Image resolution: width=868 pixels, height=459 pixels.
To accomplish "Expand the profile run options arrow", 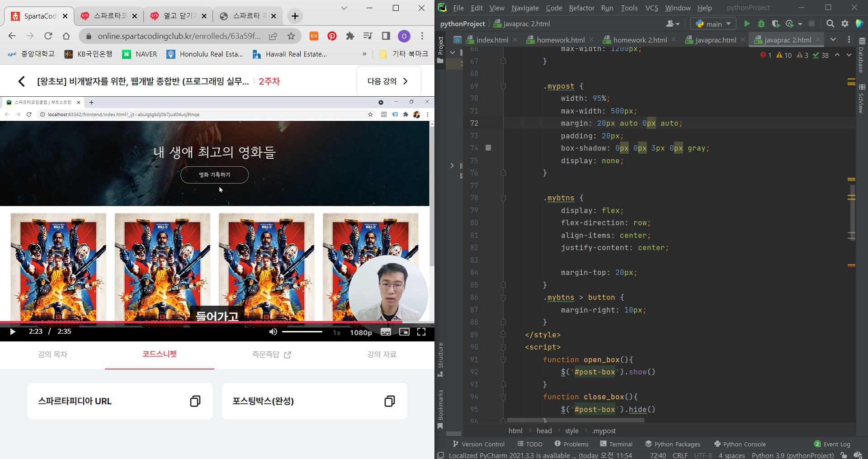I will click(x=800, y=24).
